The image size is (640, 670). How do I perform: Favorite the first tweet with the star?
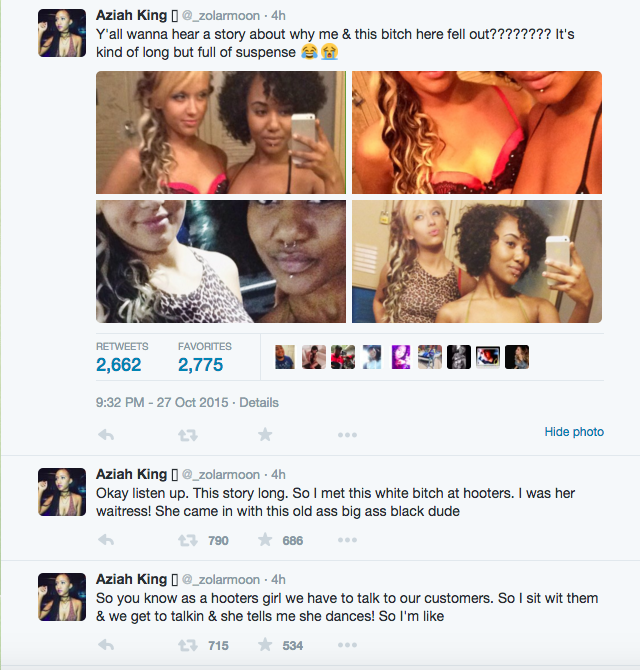pyautogui.click(x=265, y=434)
